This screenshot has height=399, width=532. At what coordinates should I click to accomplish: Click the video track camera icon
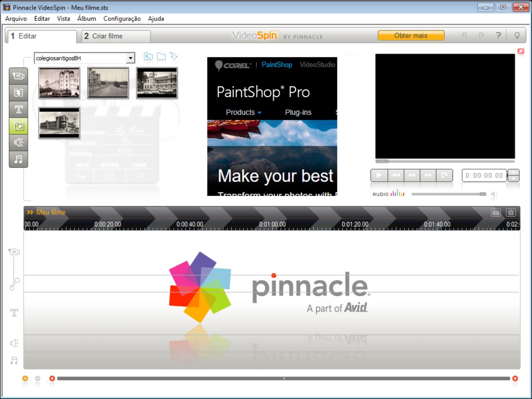click(x=14, y=252)
